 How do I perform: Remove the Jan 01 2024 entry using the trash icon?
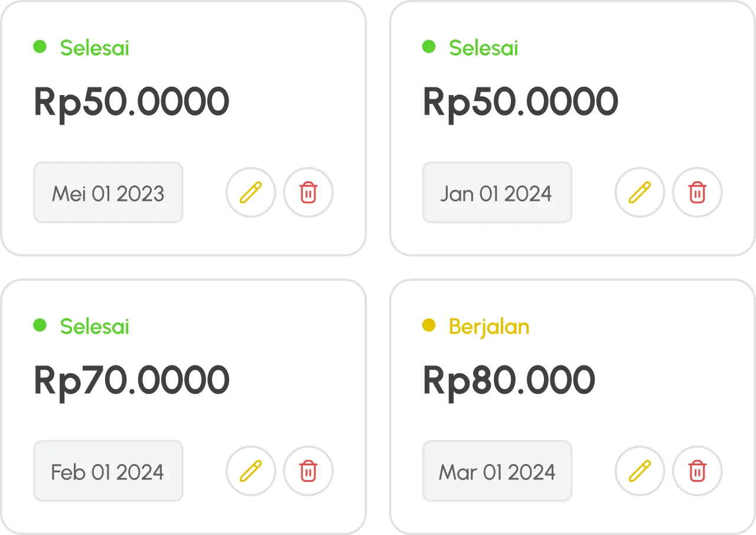point(698,193)
